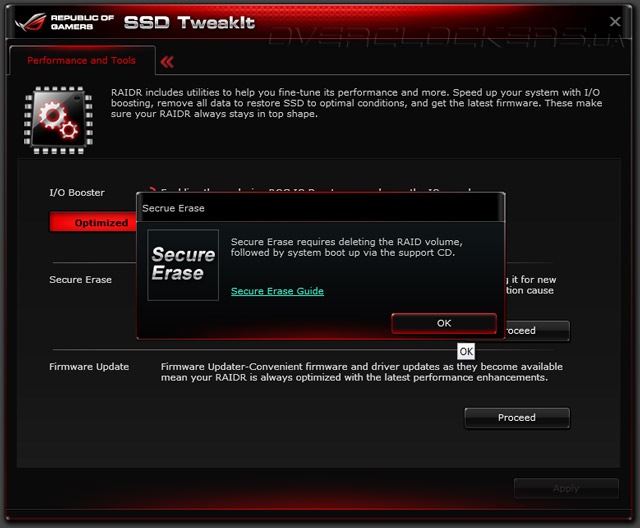Click the SSD TweakIt title text
640x528 pixels.
(x=189, y=22)
